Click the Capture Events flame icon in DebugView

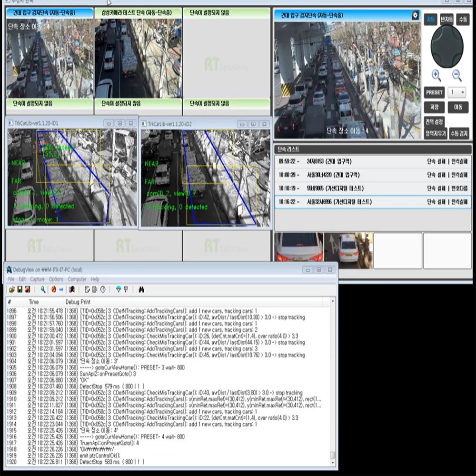tap(52, 289)
